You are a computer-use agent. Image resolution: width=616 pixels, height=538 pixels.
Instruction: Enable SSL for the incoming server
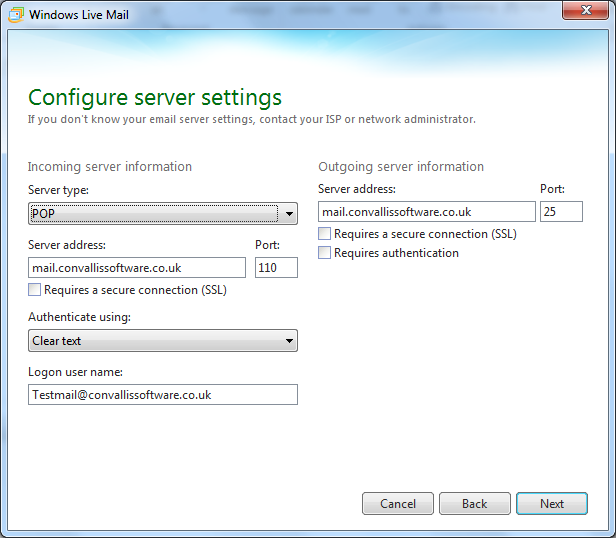(35, 290)
